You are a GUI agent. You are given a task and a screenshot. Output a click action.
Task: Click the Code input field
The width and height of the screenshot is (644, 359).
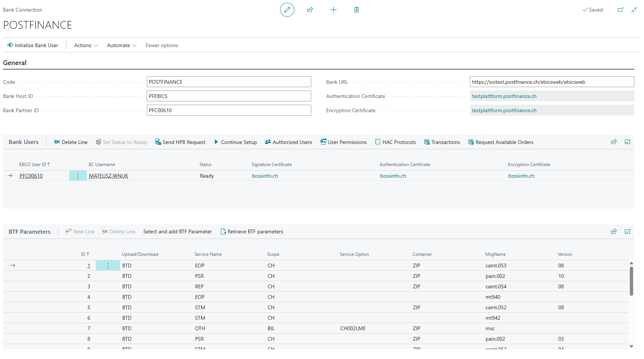tap(229, 82)
